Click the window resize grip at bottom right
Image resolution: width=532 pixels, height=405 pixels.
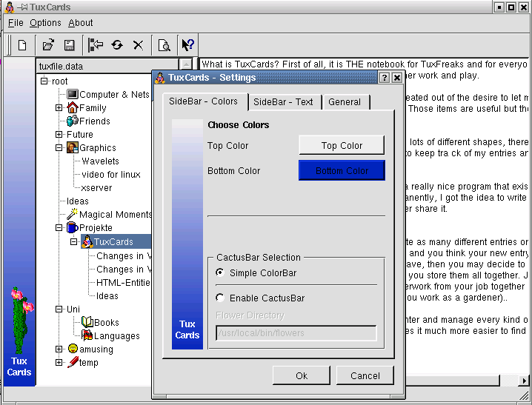(x=524, y=395)
